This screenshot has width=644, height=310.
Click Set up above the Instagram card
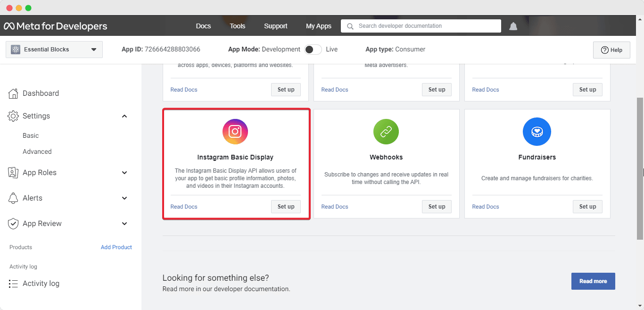(x=286, y=90)
